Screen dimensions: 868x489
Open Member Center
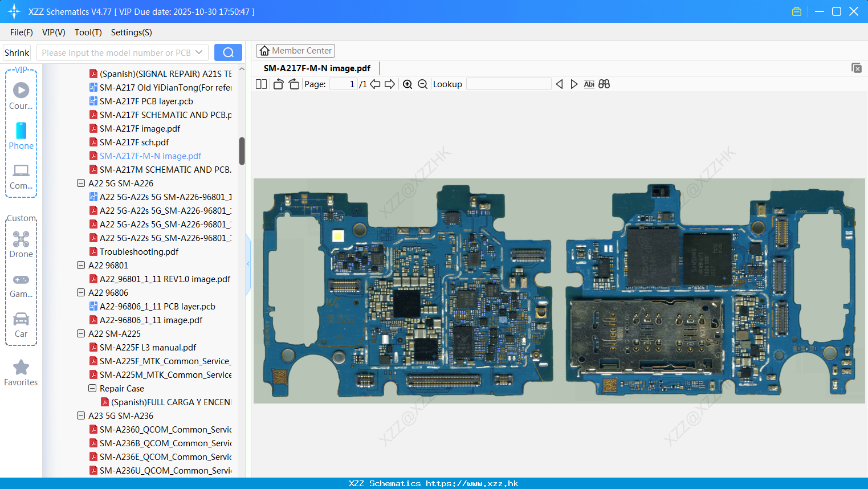click(x=295, y=51)
